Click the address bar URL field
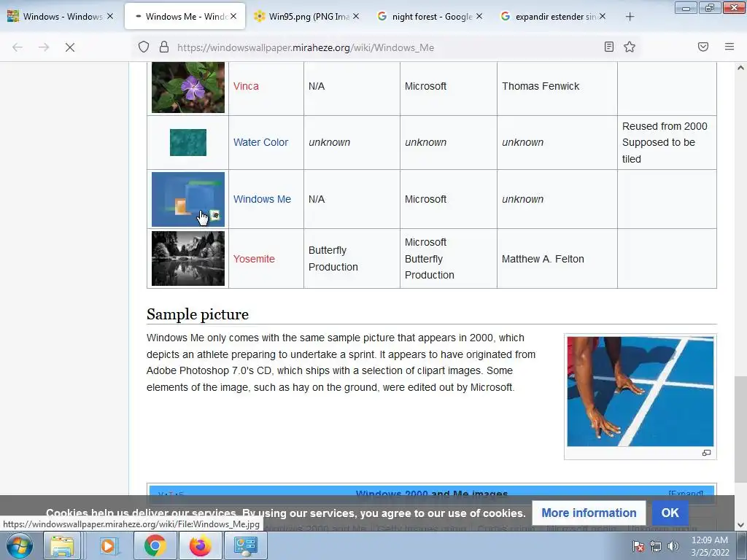This screenshot has height=560, width=747. 386,47
